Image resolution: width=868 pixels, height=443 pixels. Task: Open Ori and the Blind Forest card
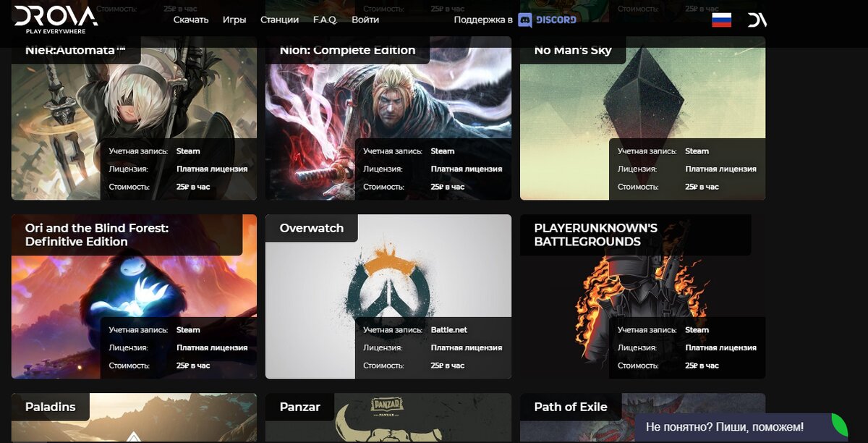(134, 296)
